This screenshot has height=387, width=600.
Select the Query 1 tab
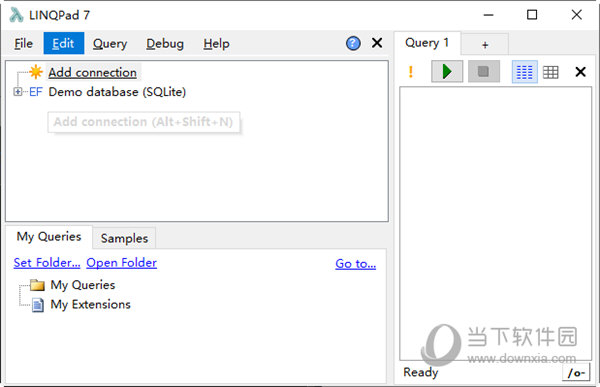coord(427,43)
